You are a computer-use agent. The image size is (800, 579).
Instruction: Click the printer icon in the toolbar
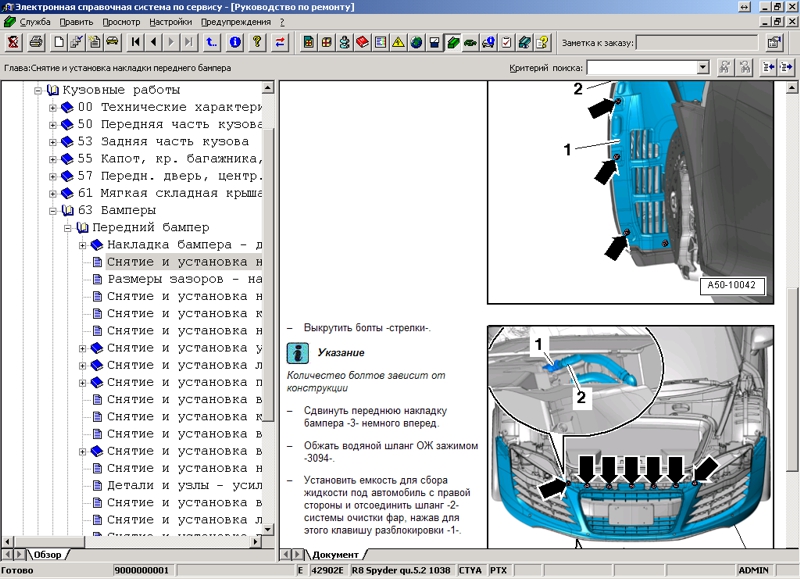36,42
